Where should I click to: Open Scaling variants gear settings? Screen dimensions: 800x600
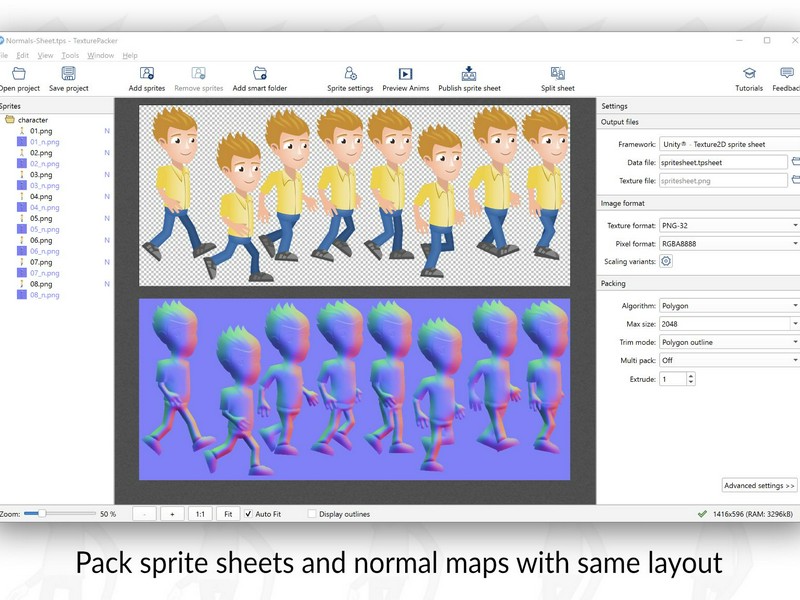coord(666,261)
